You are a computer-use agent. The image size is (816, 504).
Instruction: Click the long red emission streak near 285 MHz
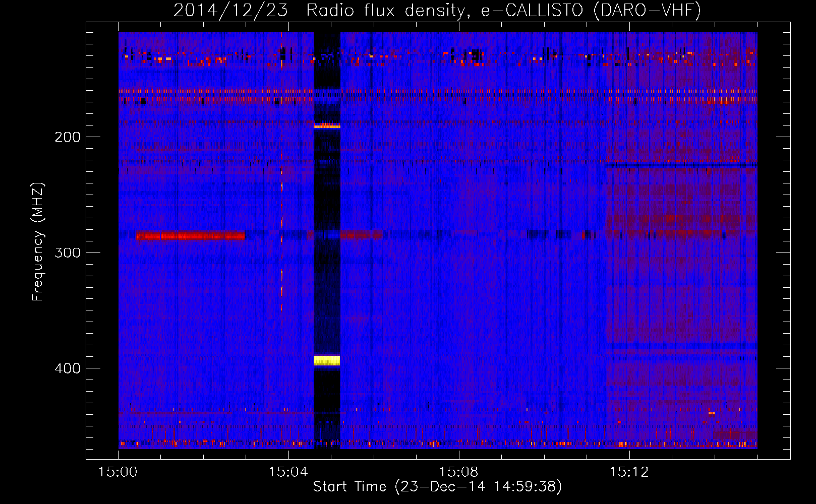tap(191, 235)
